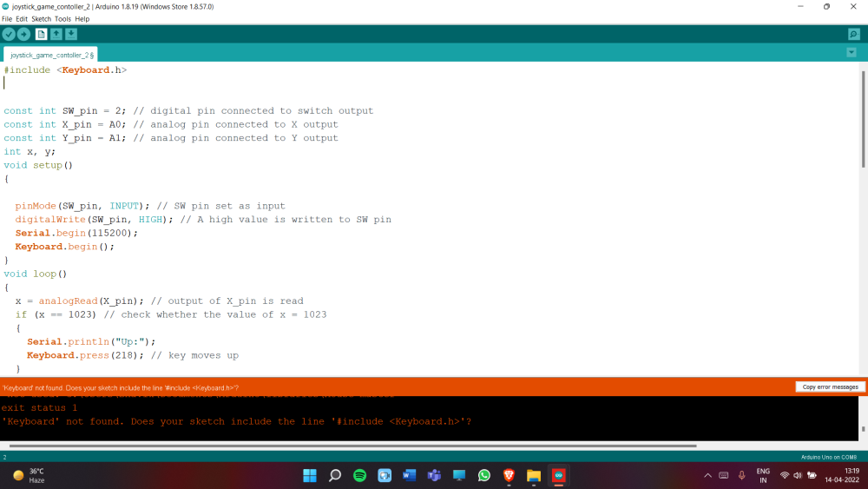Open Spotify from the taskbar
The width and height of the screenshot is (868, 489).
(x=359, y=475)
